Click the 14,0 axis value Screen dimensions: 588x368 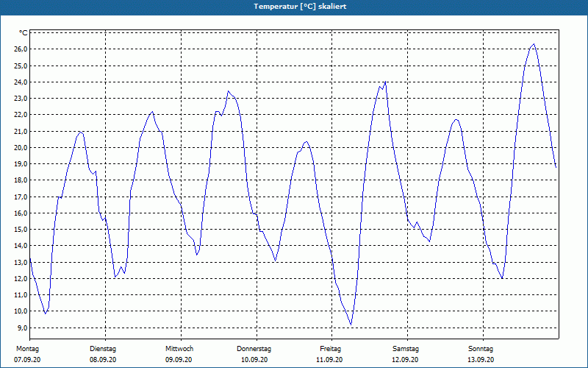point(21,246)
